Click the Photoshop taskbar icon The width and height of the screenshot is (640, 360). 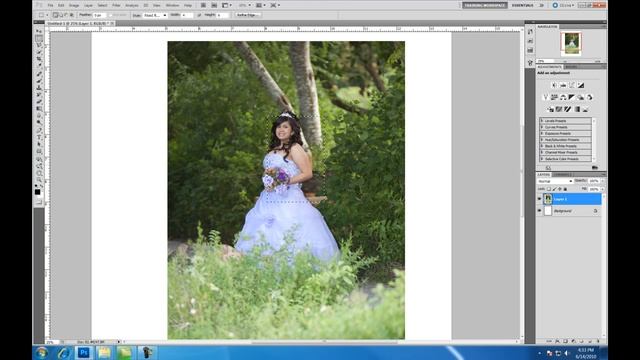(84, 353)
